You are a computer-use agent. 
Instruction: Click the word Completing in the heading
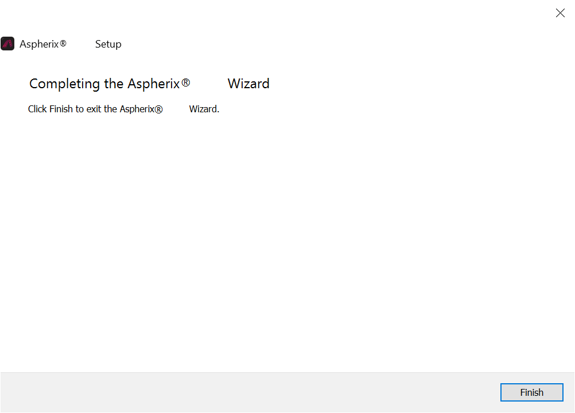tap(65, 84)
